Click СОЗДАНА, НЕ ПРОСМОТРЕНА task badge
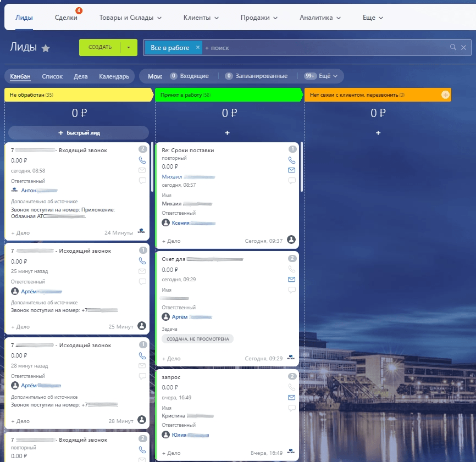Viewport: 476px width, 462px height. (198, 339)
